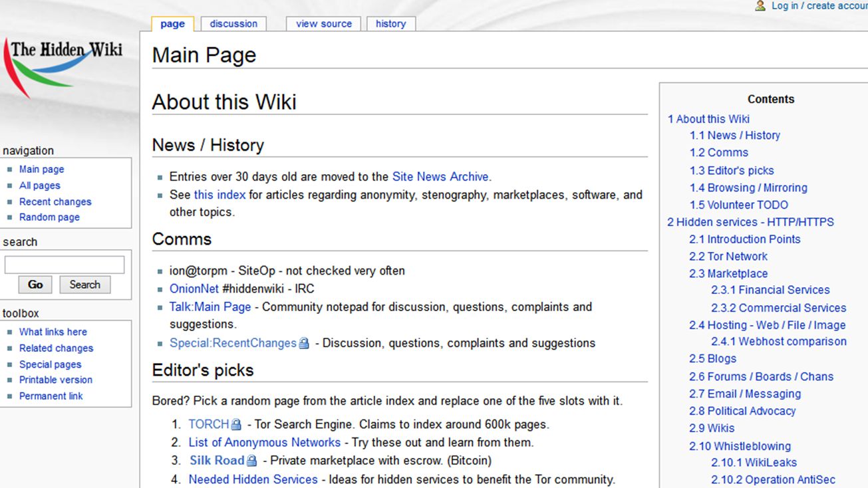The image size is (868, 488).
Task: Click the 'Main Page' heading text
Action: point(204,55)
